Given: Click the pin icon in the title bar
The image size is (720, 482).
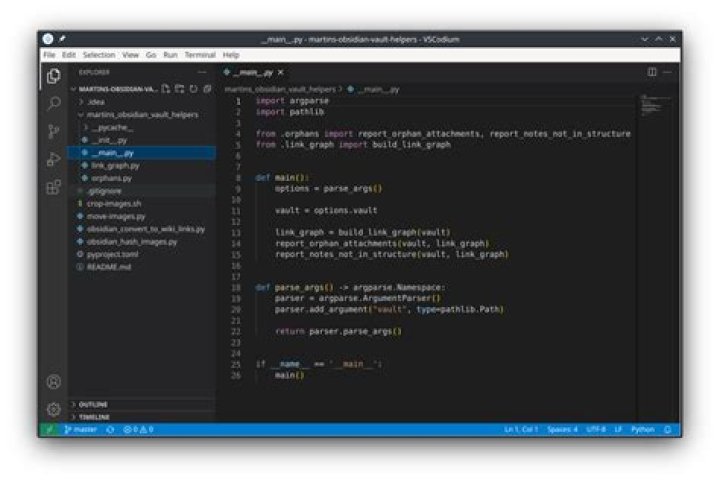Looking at the screenshot, I should tap(62, 39).
